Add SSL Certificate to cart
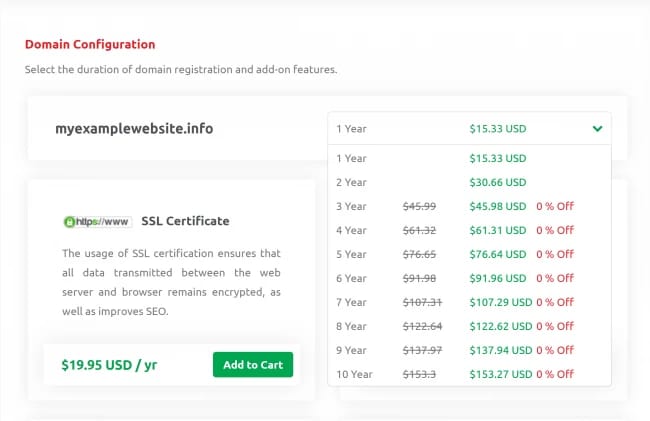The height and width of the screenshot is (421, 650). 253,365
